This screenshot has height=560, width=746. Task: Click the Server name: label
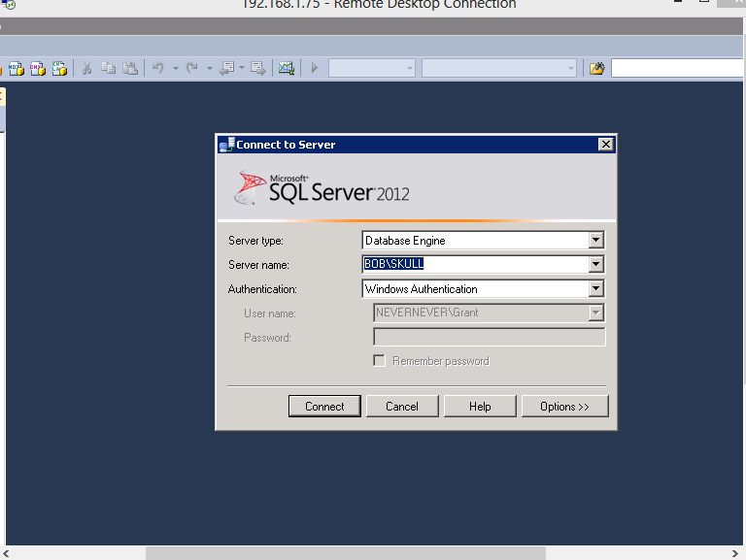point(258,265)
